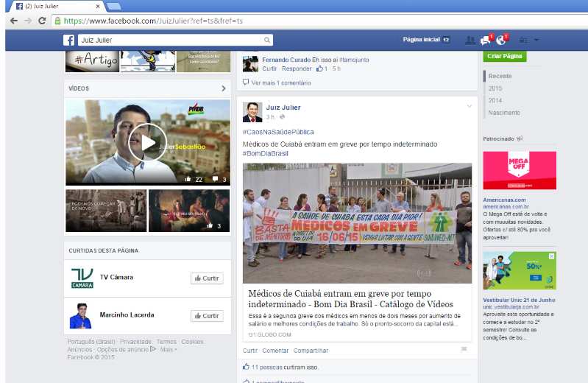Expand the Vídeos section chevron

pyautogui.click(x=224, y=88)
